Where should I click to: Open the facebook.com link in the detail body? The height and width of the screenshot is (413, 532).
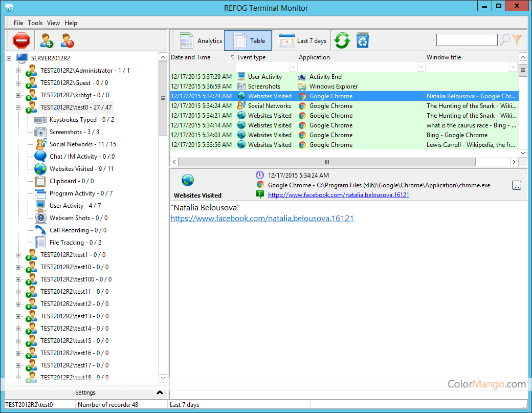click(262, 219)
